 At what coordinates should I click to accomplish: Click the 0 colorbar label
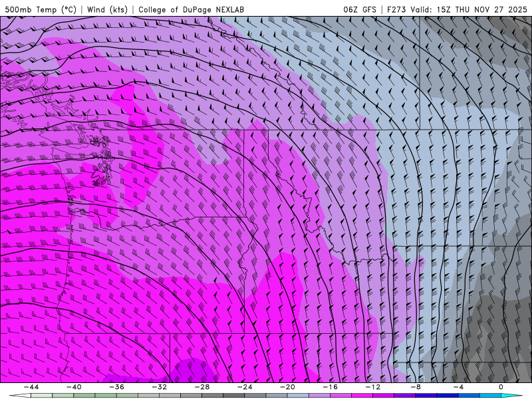[501, 387]
